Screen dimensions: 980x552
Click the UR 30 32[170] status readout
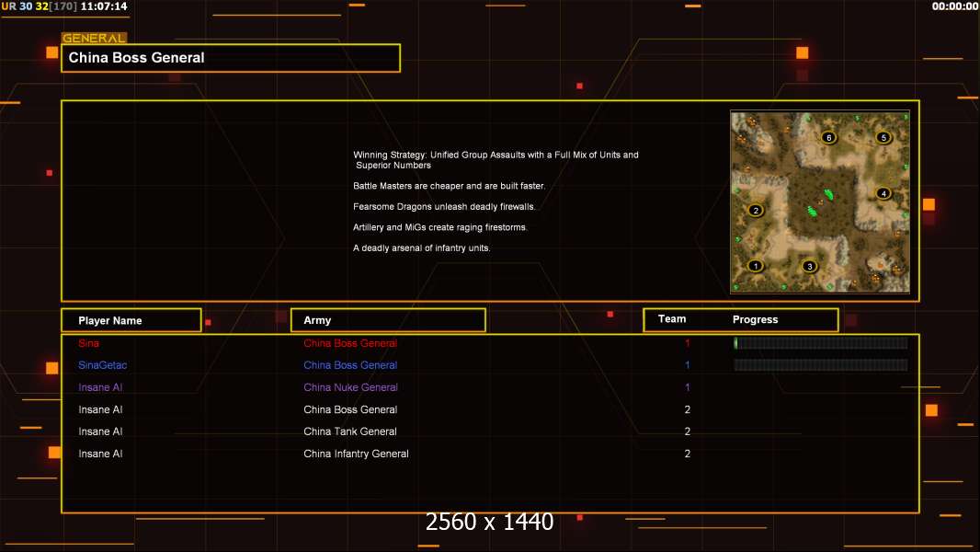[40, 6]
